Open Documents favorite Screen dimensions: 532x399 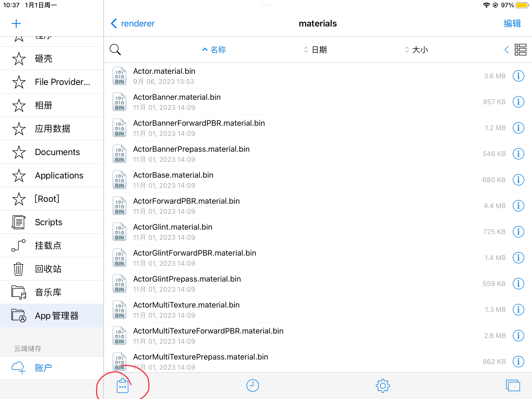tap(52, 152)
